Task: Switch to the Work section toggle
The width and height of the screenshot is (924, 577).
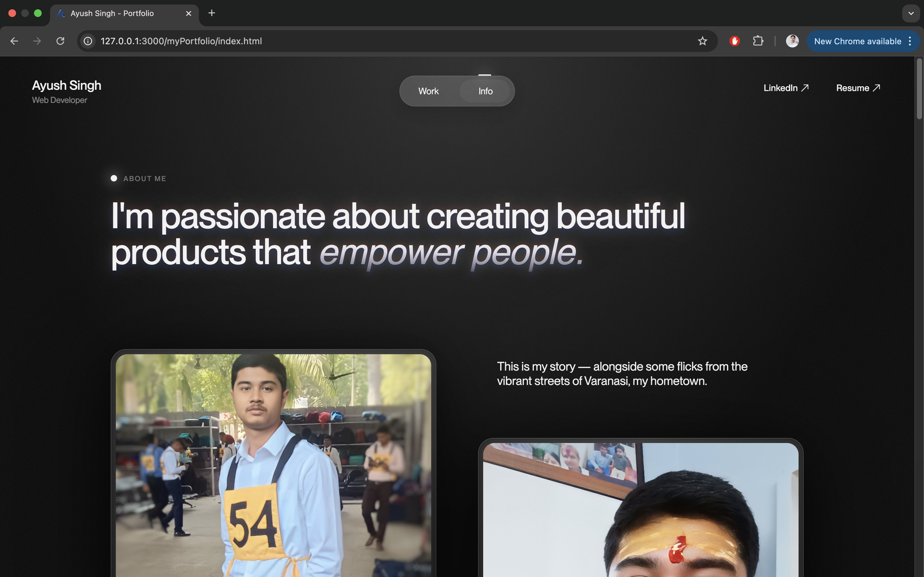Action: point(428,91)
